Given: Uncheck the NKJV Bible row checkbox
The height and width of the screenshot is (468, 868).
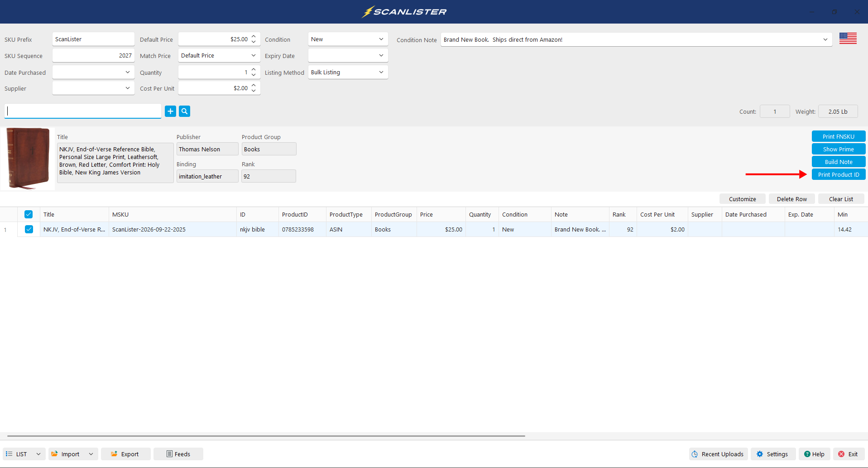Looking at the screenshot, I should click(x=29, y=229).
